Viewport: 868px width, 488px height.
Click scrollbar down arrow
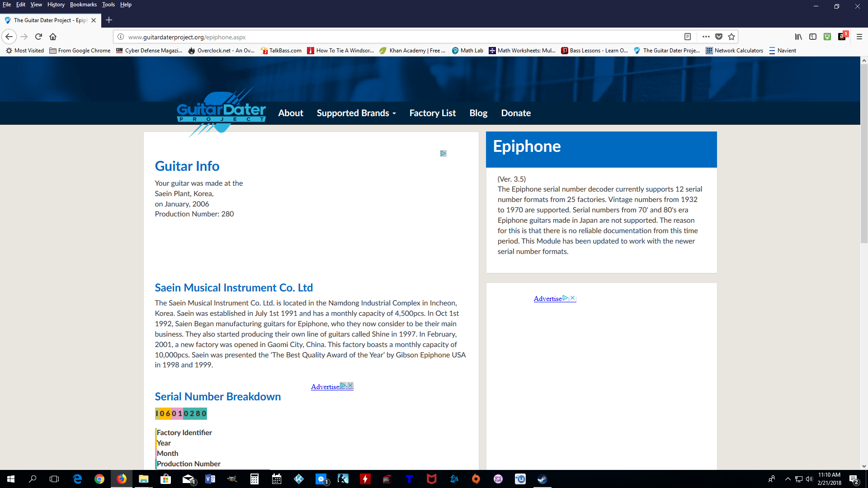[x=864, y=466]
